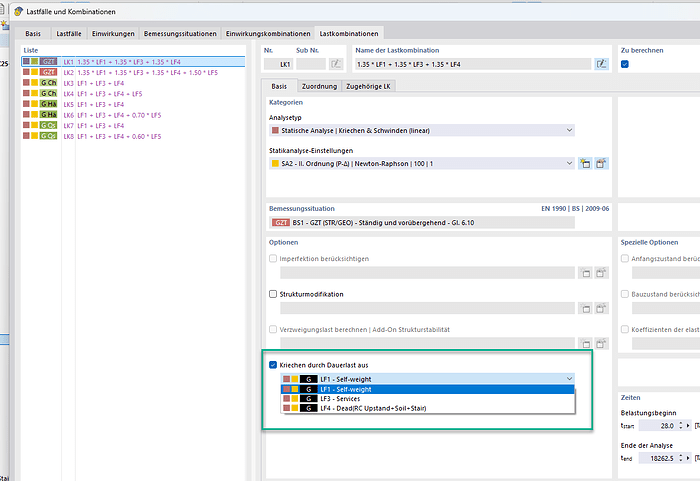The height and width of the screenshot is (481, 700).
Task: Enable Bauzustand berücksichtigen checkbox
Action: tap(625, 294)
